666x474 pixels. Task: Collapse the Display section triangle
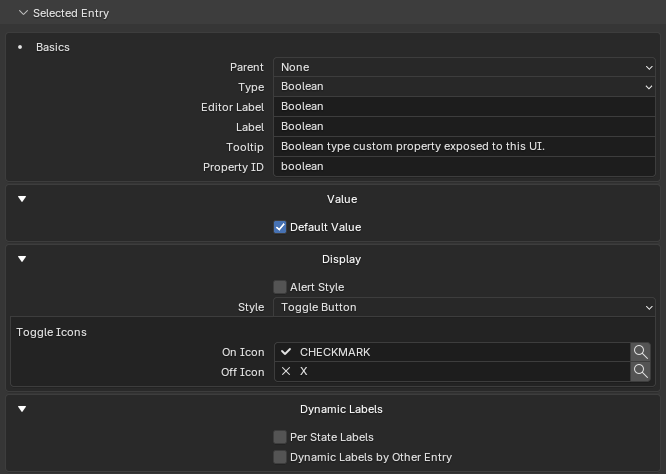point(22,259)
